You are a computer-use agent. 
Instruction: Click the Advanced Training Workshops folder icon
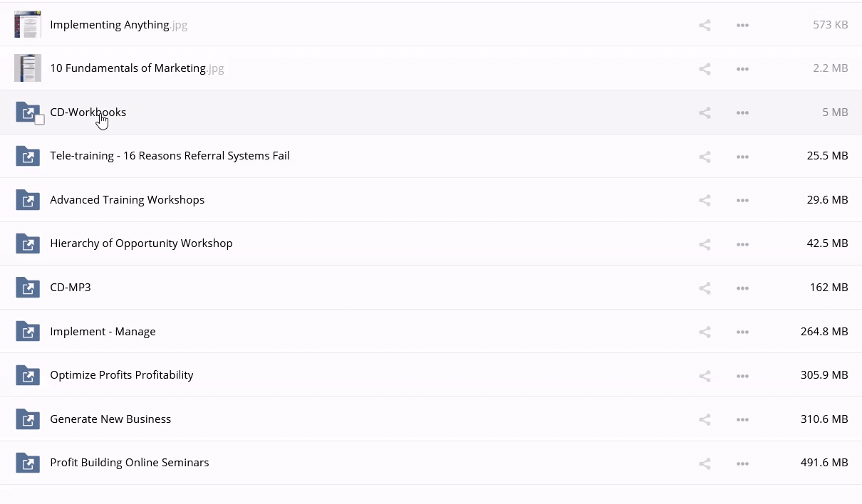28,200
